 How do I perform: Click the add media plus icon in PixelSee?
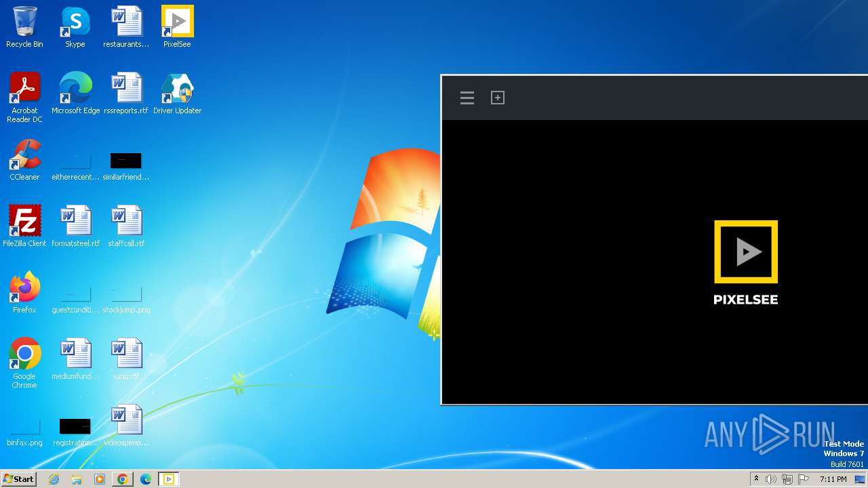point(498,98)
